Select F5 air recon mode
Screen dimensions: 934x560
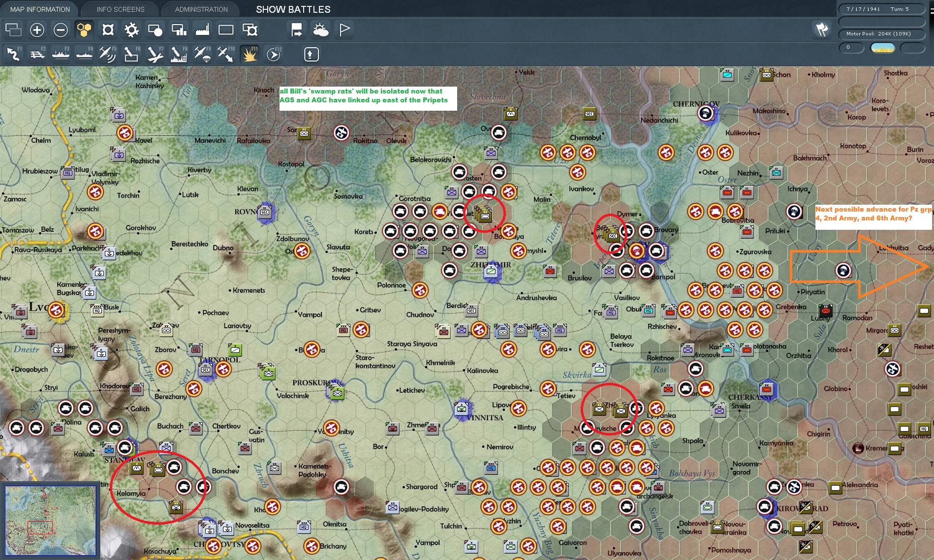pos(108,54)
